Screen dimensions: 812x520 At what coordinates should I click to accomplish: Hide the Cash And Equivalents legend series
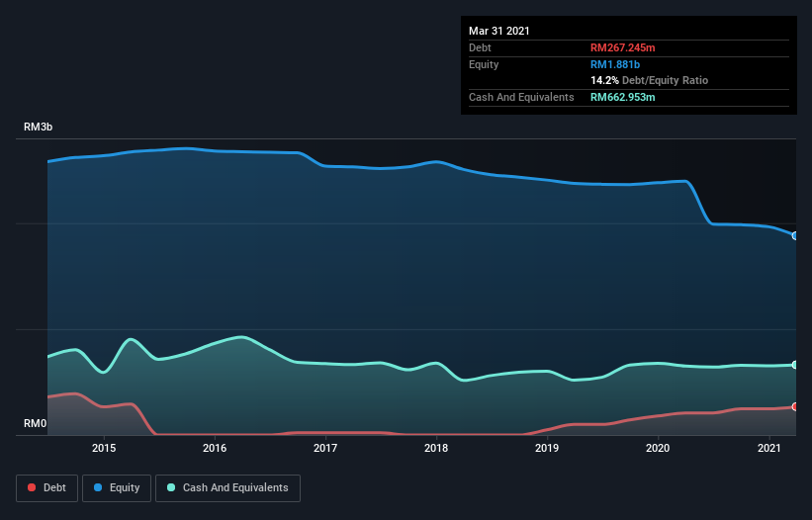[x=227, y=487]
